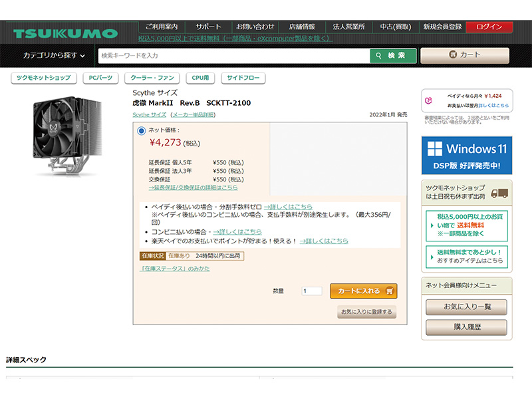Open 「在庫ステータス」のみかた link
Screen dimensions: 532x399
click(x=174, y=269)
